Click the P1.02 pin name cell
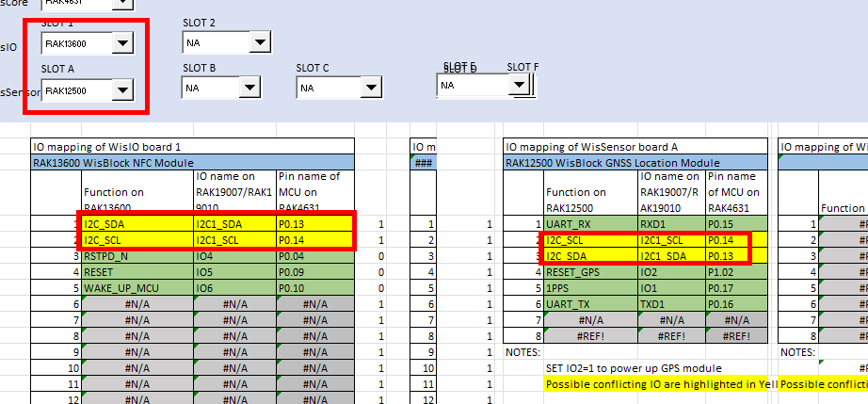Image resolution: width=868 pixels, height=404 pixels. pyautogui.click(x=727, y=272)
